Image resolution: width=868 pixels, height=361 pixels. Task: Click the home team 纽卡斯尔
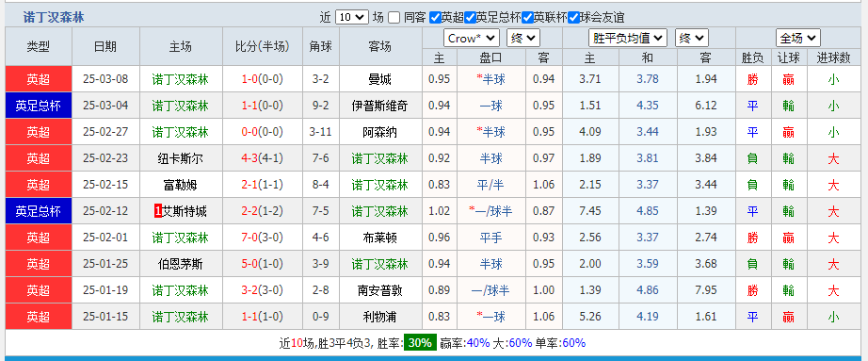[181, 158]
